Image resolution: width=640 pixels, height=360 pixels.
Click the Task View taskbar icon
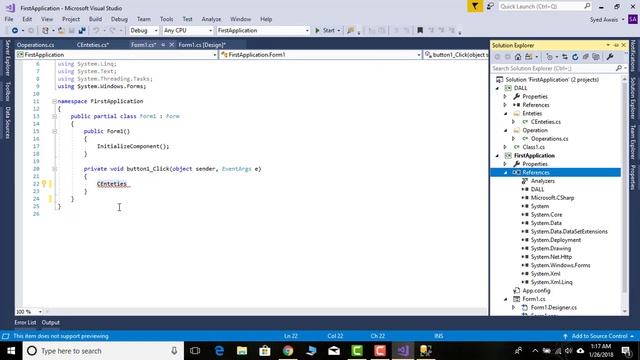click(195, 351)
